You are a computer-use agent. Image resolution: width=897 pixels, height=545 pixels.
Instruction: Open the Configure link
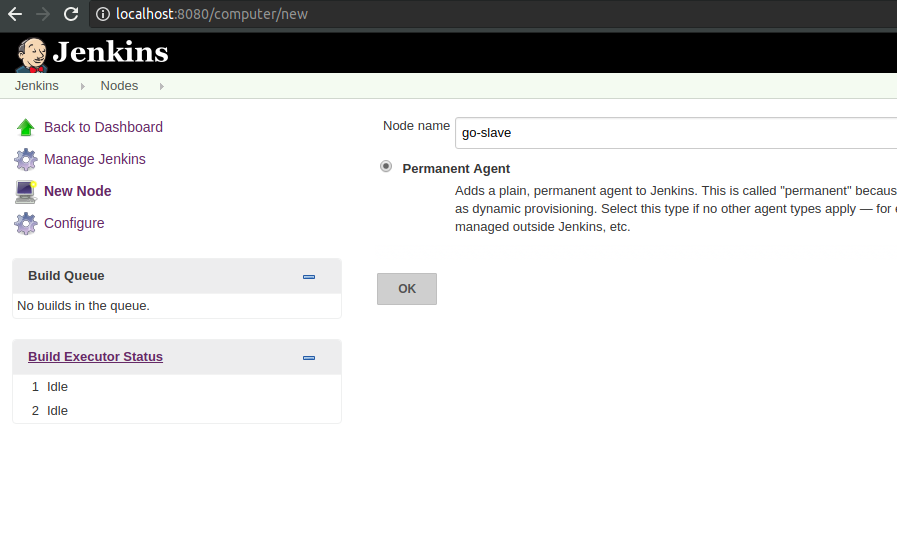(74, 223)
